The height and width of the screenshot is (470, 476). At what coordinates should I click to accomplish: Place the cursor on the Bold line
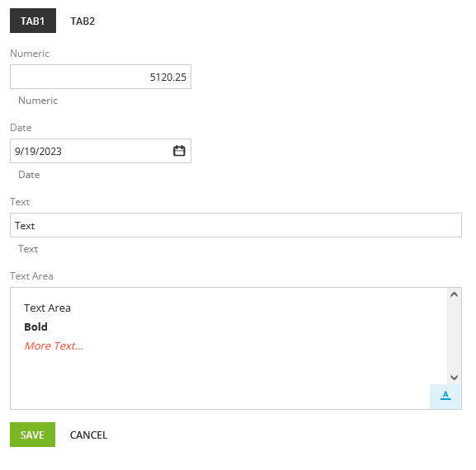coord(35,327)
